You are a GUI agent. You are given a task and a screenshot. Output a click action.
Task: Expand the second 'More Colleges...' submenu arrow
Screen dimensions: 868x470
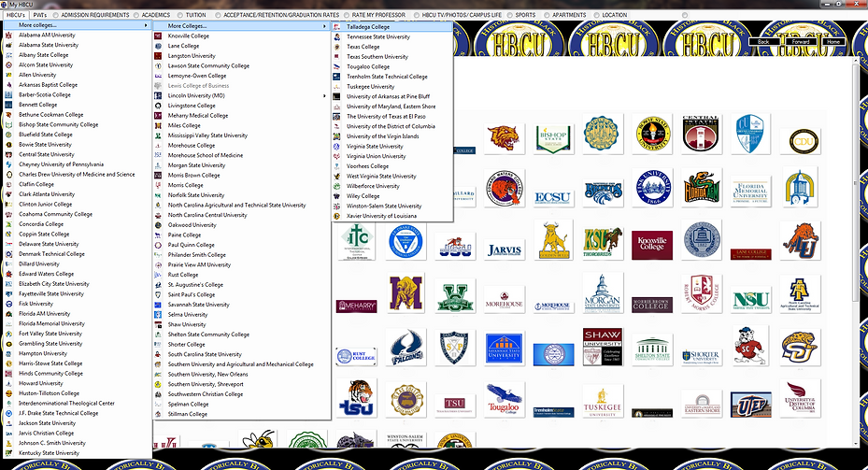[325, 26]
